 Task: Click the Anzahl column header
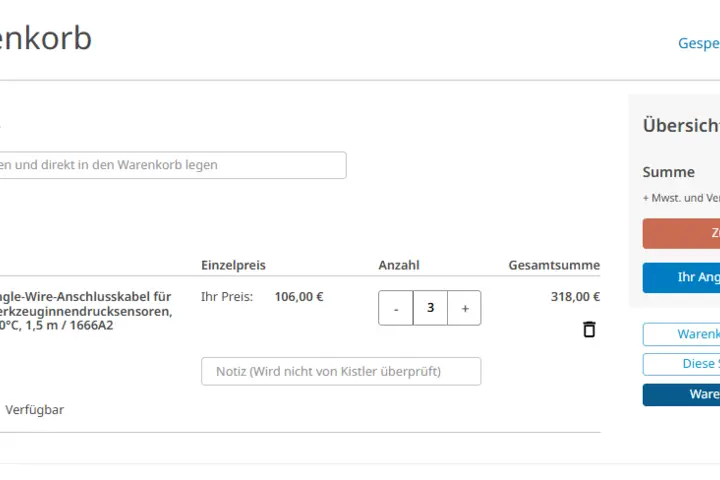pyautogui.click(x=399, y=265)
